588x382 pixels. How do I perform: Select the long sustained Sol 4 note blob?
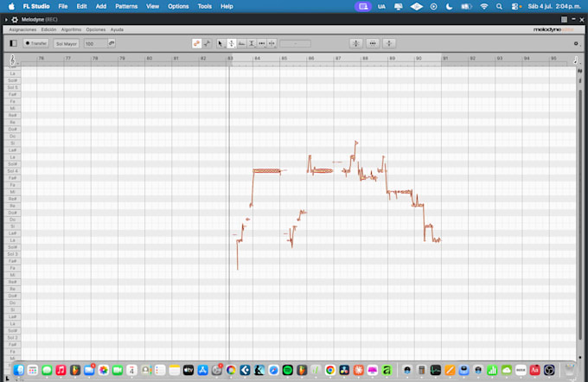click(266, 171)
